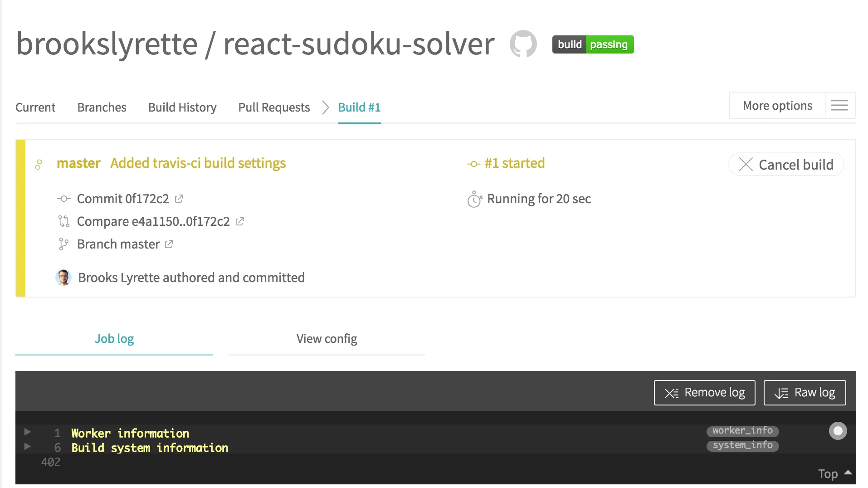Toggle the log follow circle indicator
The image size is (868, 488).
pyautogui.click(x=838, y=431)
